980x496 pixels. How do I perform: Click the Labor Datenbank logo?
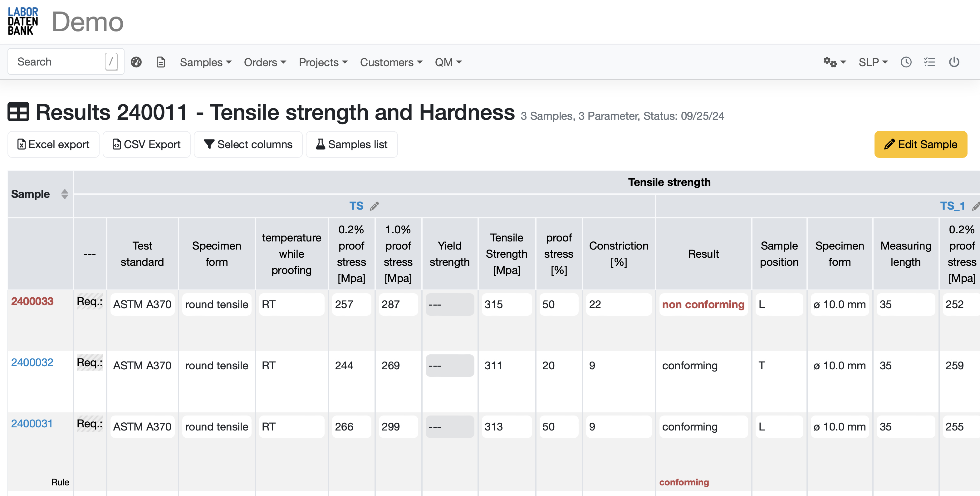point(23,21)
